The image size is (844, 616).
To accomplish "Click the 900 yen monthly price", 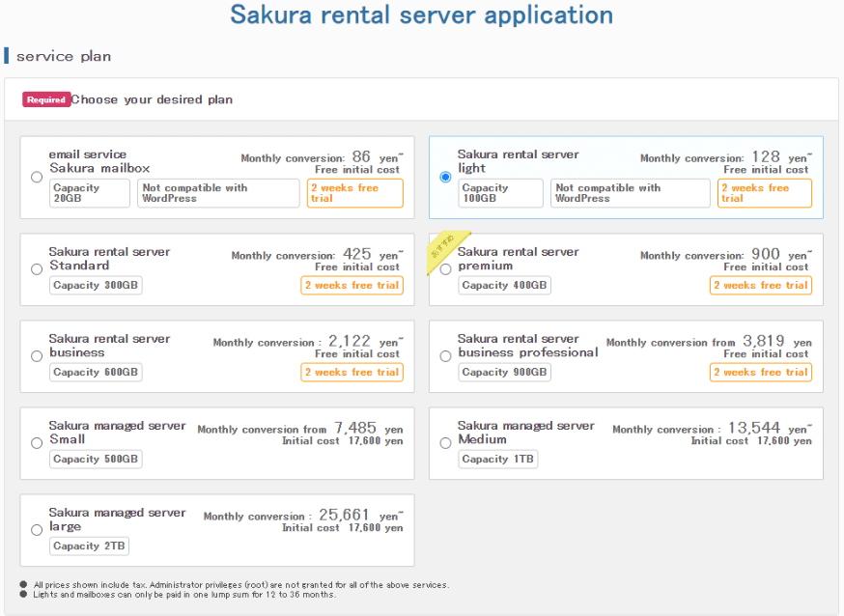I will (x=726, y=255).
